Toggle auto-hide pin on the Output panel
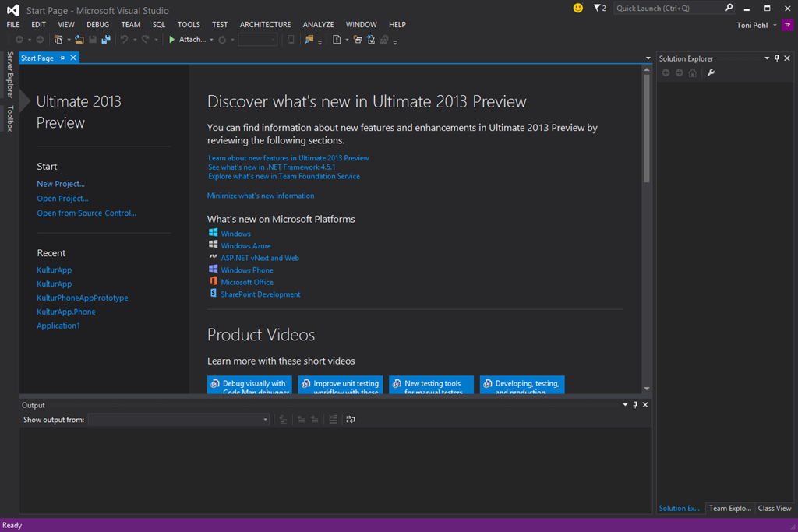 tap(635, 405)
